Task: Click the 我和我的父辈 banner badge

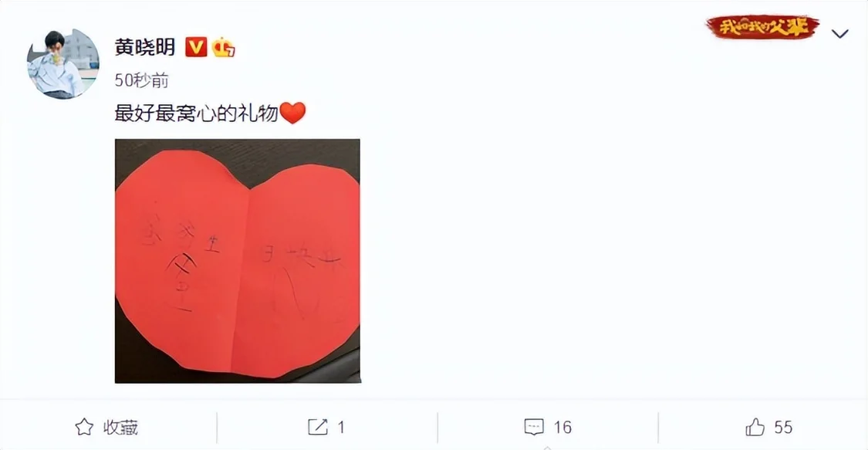Action: tap(762, 27)
